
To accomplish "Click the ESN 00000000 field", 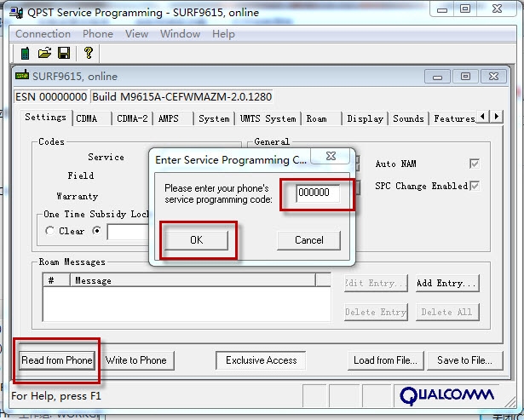I will coord(51,97).
